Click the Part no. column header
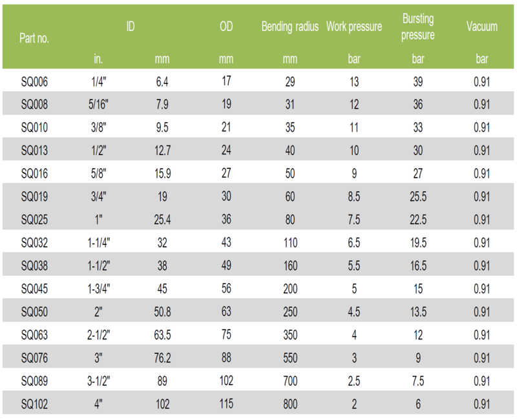The image size is (517, 420). (x=35, y=38)
